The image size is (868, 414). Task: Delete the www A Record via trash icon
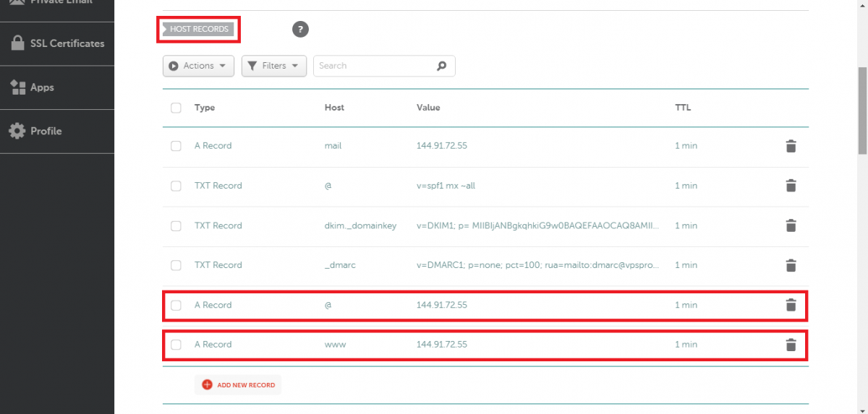pyautogui.click(x=791, y=345)
